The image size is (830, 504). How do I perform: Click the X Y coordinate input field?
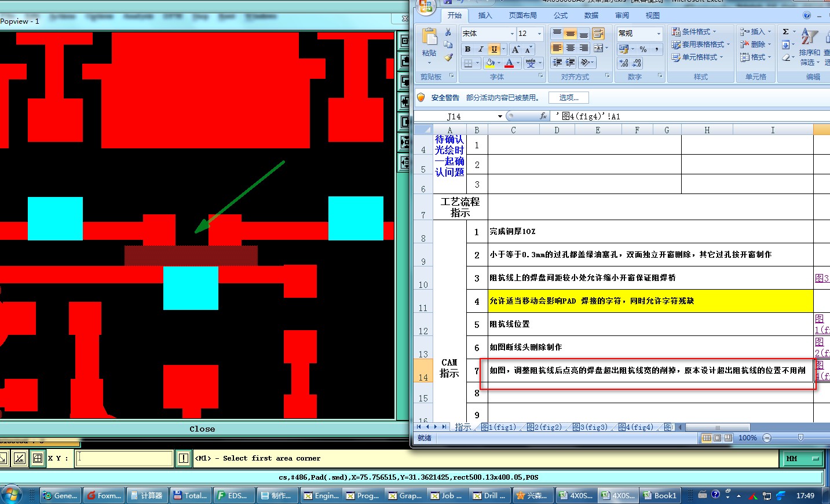(125, 458)
